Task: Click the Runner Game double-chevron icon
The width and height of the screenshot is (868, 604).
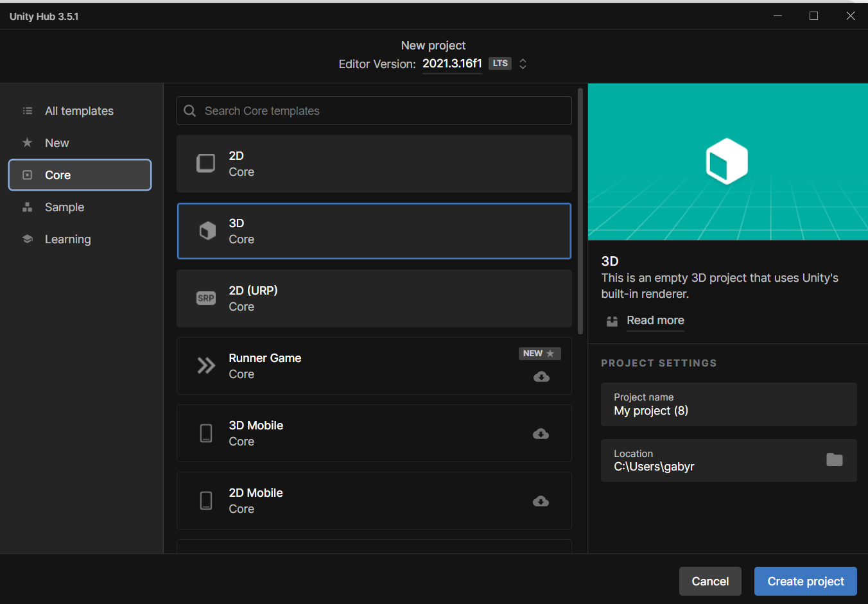Action: [x=206, y=365]
